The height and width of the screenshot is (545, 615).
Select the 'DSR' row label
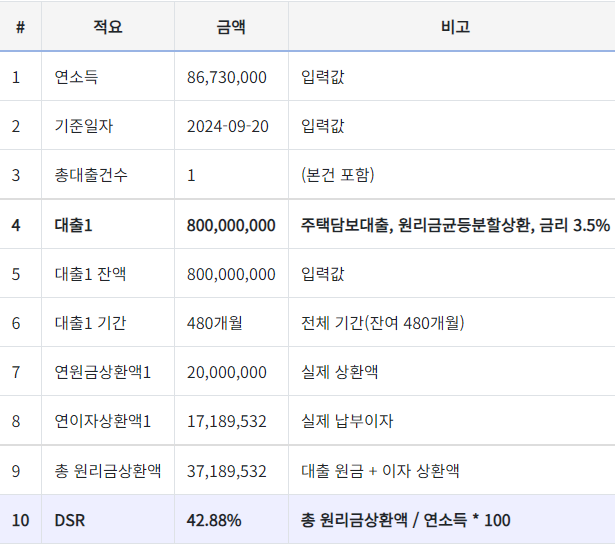point(70,521)
